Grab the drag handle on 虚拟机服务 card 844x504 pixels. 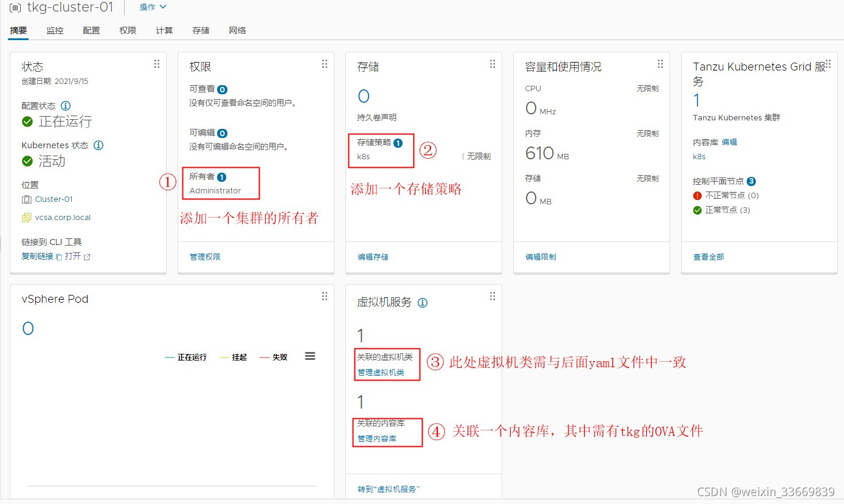click(492, 296)
